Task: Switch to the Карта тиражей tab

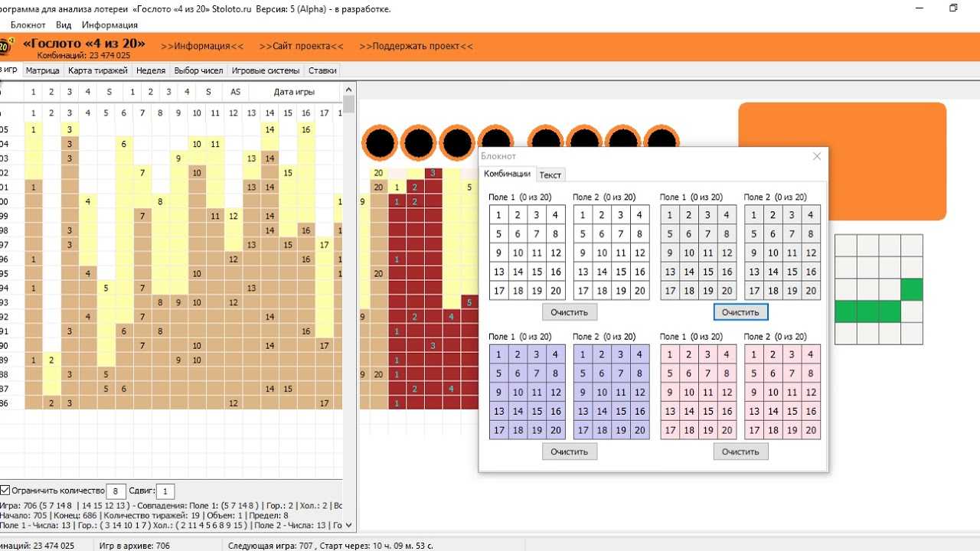Action: (x=97, y=70)
